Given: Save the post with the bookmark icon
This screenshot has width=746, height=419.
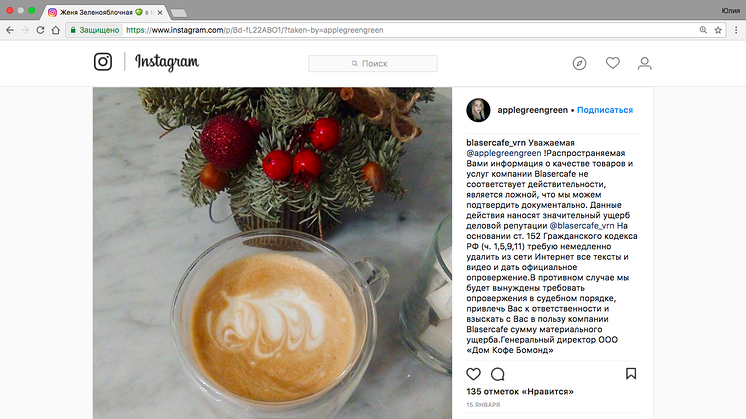Looking at the screenshot, I should (x=631, y=374).
